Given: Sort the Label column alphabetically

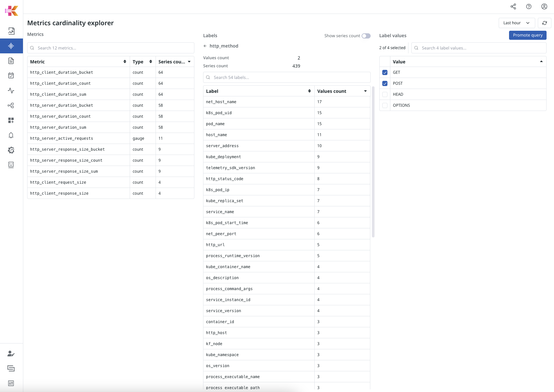Looking at the screenshot, I should [x=310, y=91].
